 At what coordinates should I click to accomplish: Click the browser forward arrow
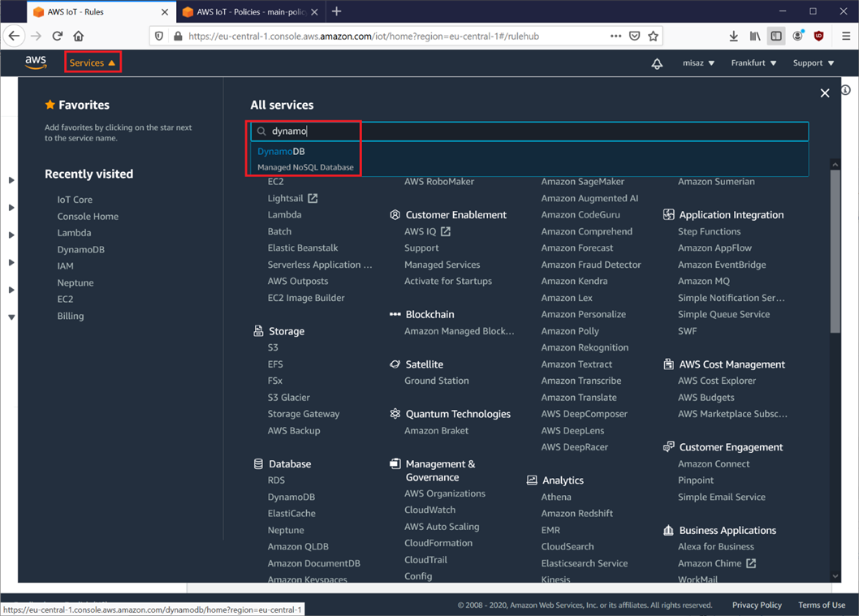tap(37, 37)
